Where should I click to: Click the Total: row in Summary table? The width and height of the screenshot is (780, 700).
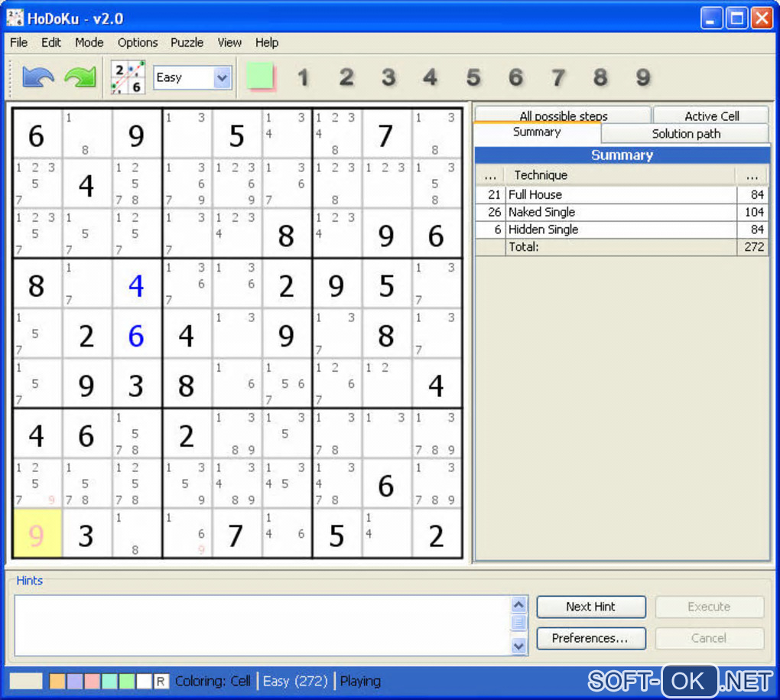pyautogui.click(x=621, y=247)
